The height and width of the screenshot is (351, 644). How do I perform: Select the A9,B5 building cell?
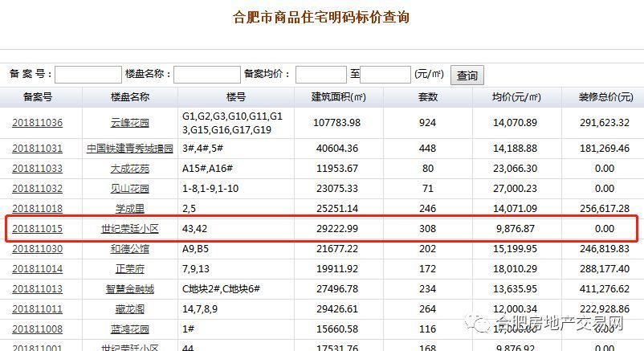(195, 249)
